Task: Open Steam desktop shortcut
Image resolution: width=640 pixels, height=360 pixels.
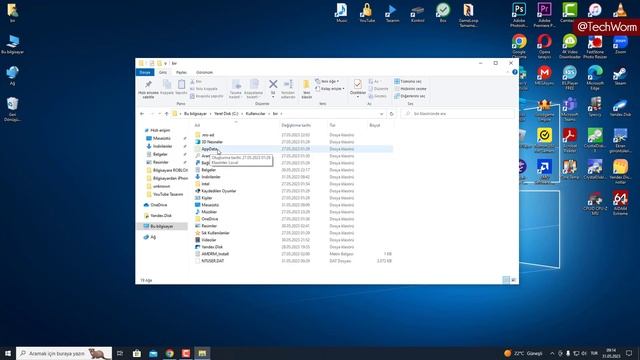Action: (620, 76)
